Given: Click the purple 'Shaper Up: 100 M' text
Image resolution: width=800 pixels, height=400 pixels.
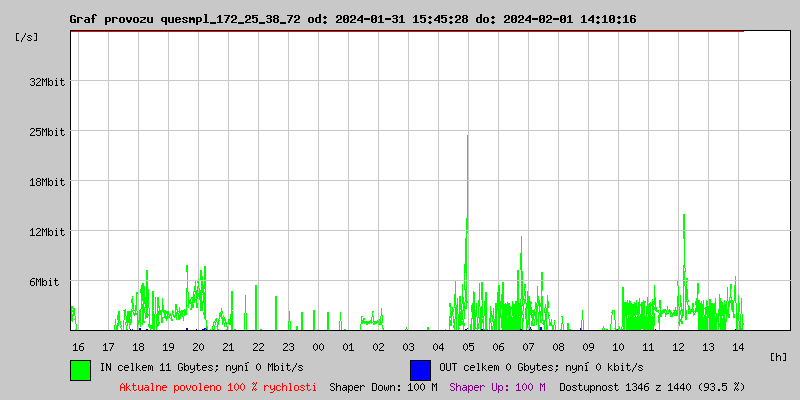Looking at the screenshot, I should (497, 386).
